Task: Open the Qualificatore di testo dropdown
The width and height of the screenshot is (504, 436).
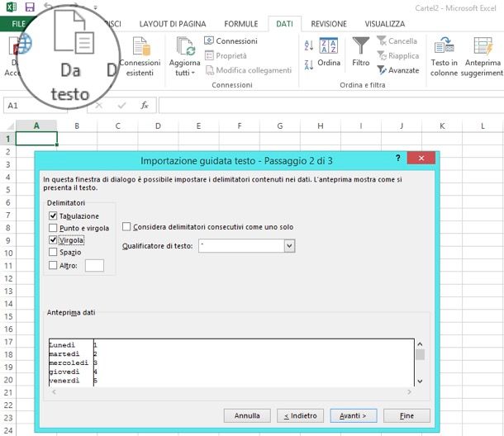Action: click(289, 246)
